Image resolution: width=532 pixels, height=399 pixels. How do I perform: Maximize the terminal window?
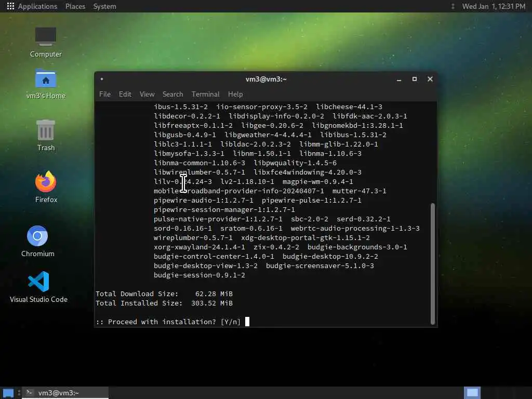click(x=414, y=79)
